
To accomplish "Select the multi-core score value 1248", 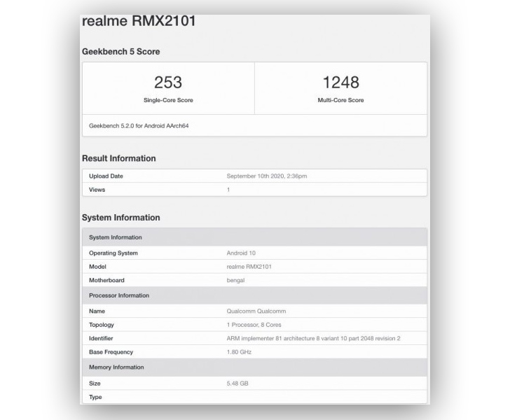I will 341,82.
